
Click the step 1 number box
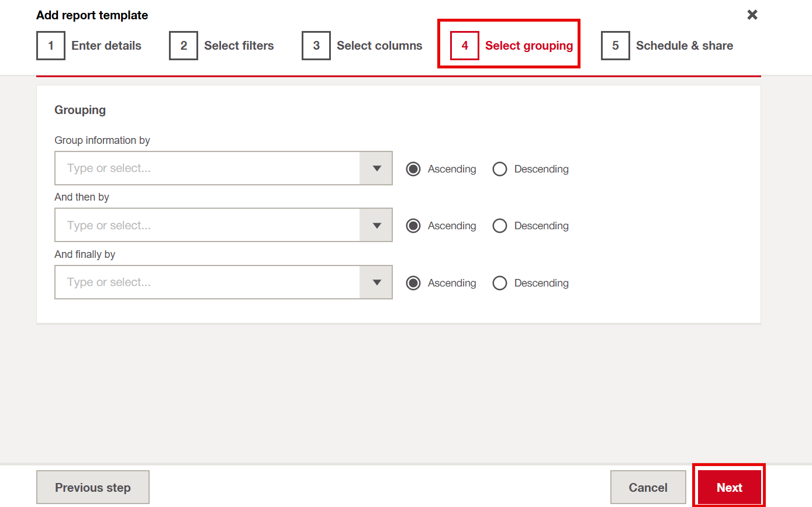click(51, 46)
